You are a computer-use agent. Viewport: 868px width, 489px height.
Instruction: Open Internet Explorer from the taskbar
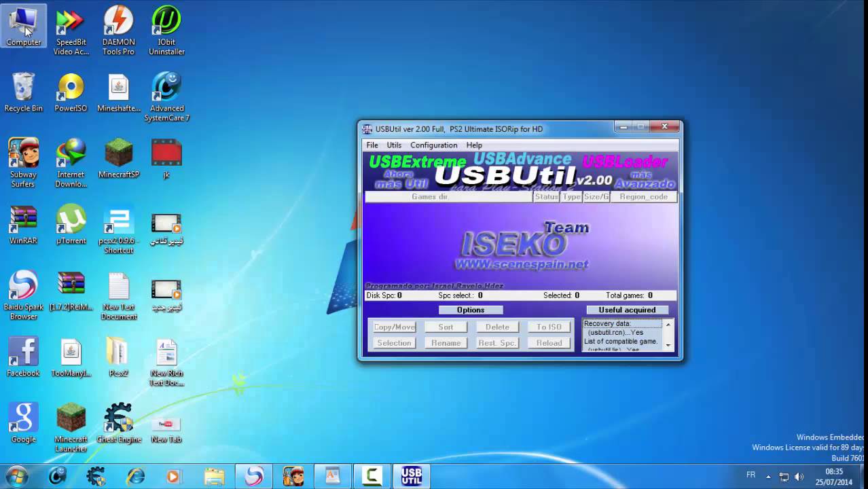[x=136, y=476]
